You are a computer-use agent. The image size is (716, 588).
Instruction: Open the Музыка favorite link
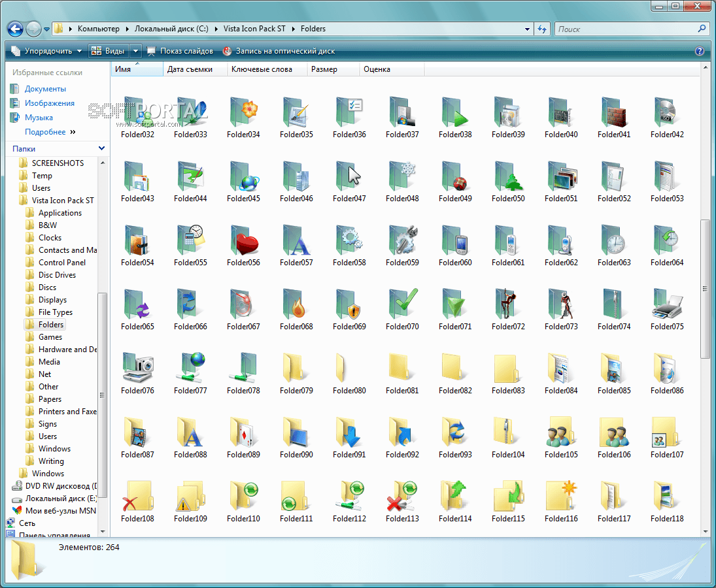39,118
